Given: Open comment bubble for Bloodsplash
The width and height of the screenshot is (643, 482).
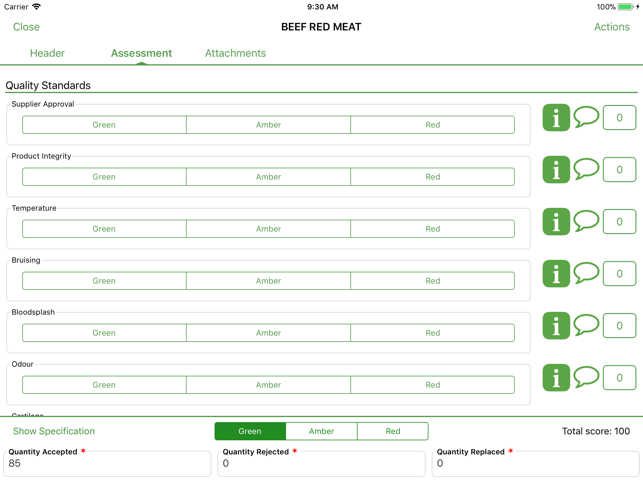Looking at the screenshot, I should click(586, 325).
